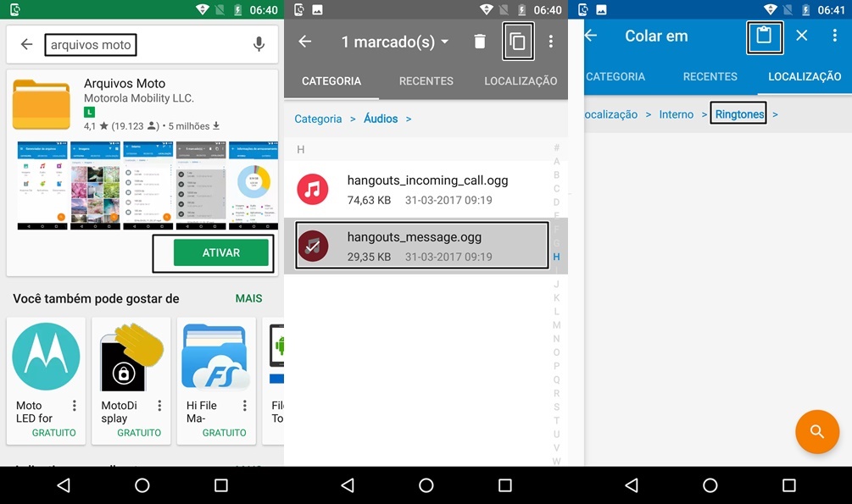Expand the '1 marcado(s)' dropdown
The height and width of the screenshot is (504, 852).
coord(394,42)
